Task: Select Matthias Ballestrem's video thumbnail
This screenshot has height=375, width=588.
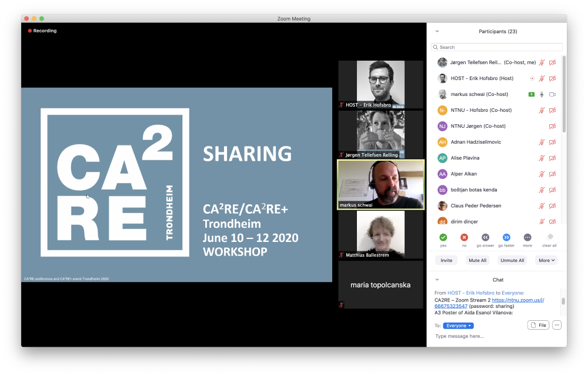Action: (380, 234)
